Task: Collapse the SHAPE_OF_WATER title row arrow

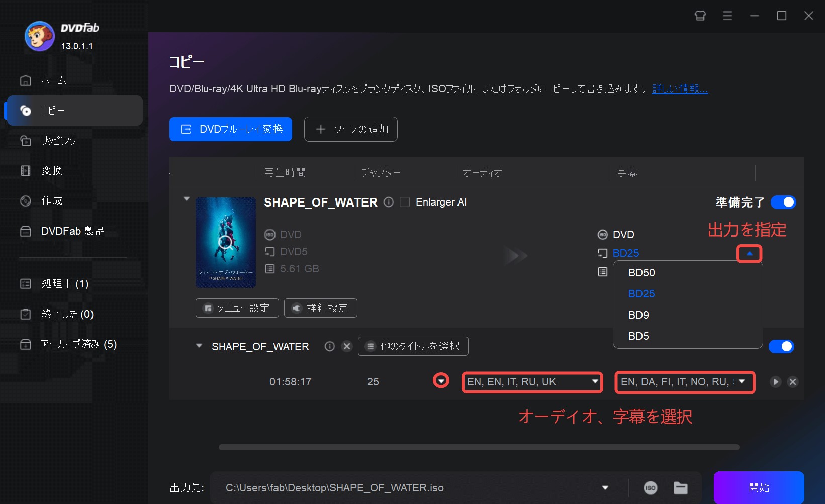Action: click(199, 346)
